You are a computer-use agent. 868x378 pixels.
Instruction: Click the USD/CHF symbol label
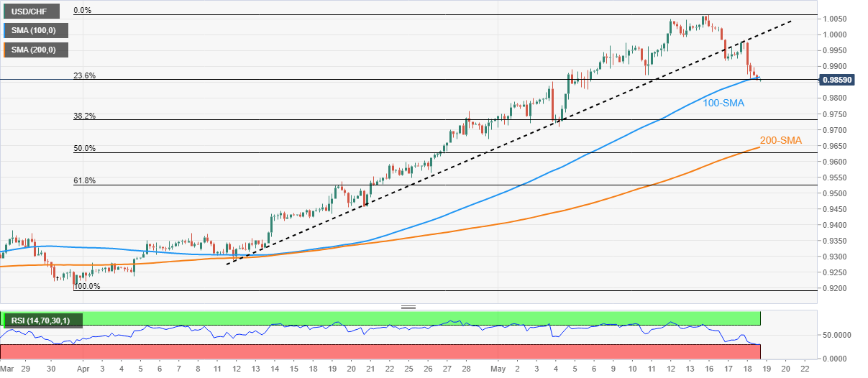tap(26, 11)
